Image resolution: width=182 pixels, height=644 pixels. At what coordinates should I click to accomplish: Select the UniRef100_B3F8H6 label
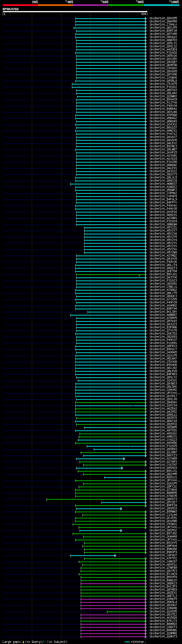(x=163, y=327)
